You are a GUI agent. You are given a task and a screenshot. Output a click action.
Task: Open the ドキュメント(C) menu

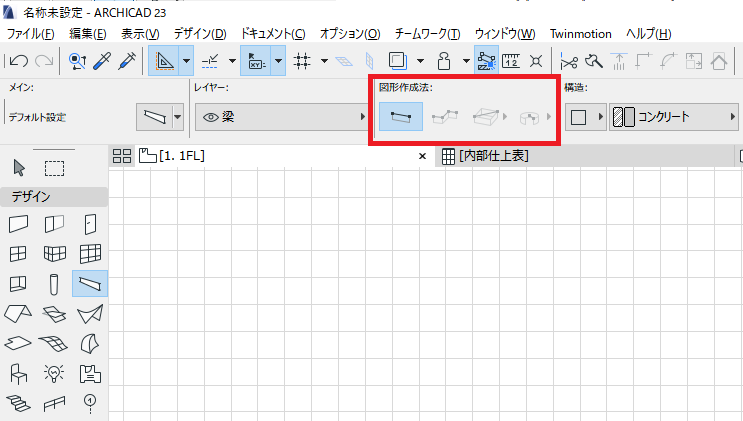click(273, 34)
